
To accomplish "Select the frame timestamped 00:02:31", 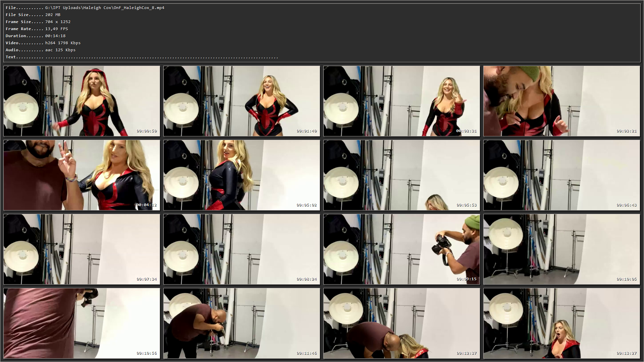I will coord(401,101).
